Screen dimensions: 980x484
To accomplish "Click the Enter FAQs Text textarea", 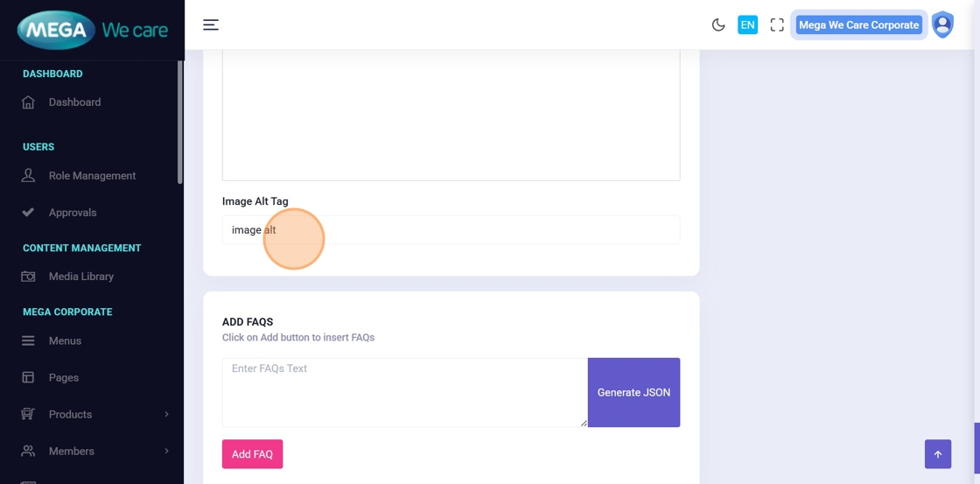I will 404,392.
